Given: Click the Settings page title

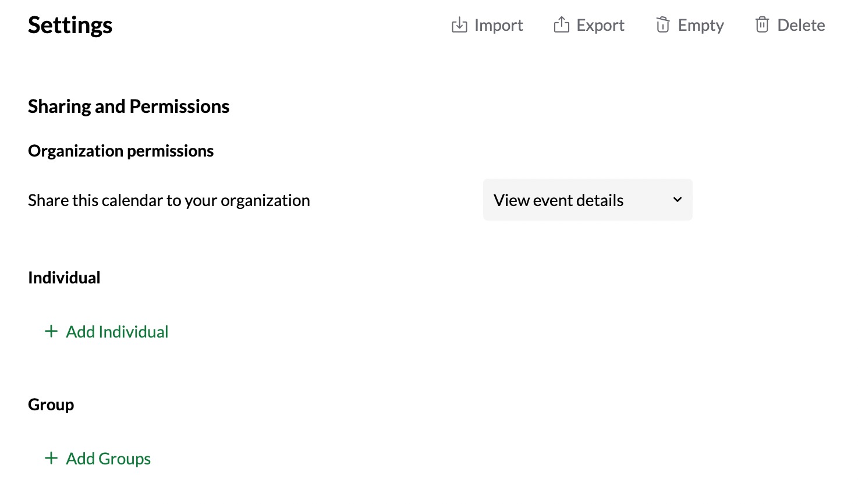Looking at the screenshot, I should (70, 25).
